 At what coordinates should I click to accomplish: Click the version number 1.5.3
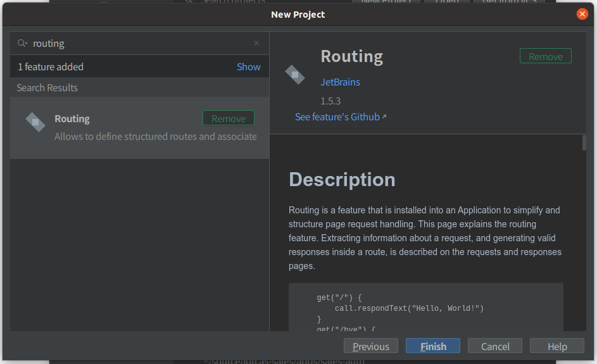point(330,101)
